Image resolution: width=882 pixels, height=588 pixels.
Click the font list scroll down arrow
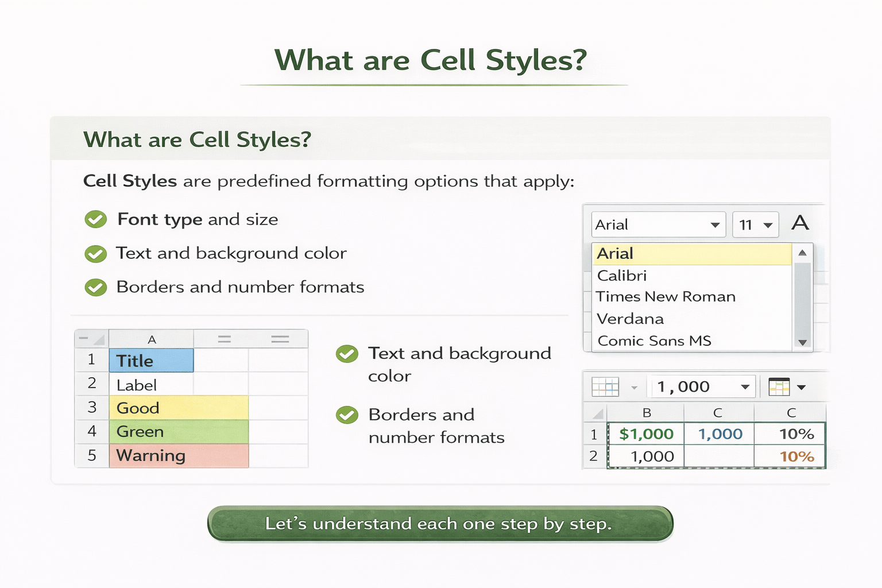pos(802,342)
